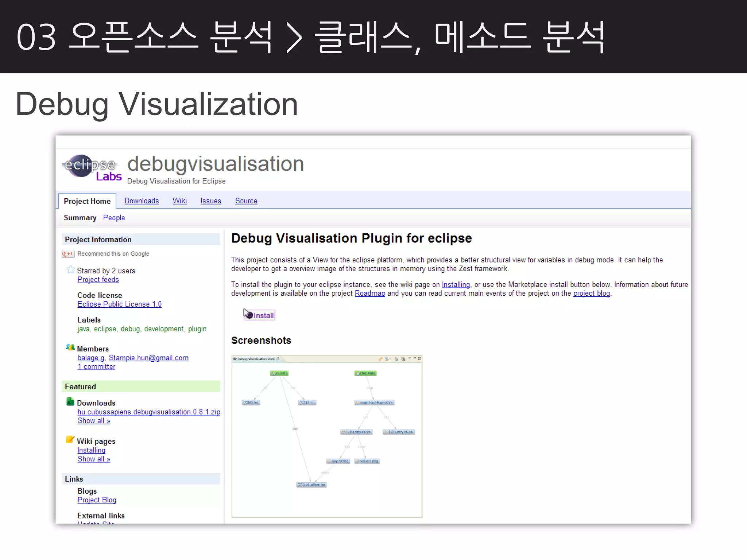
Task: Select the Summary subtab
Action: tap(80, 218)
